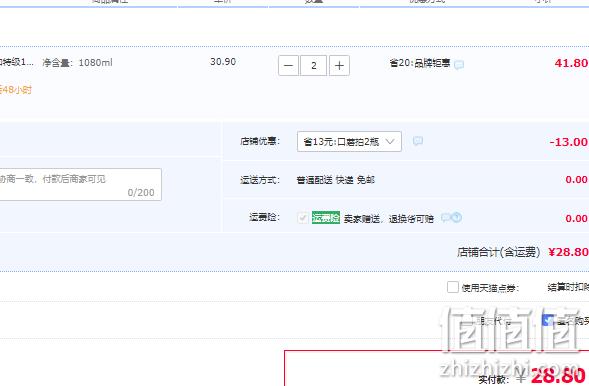Increase quantity with the plus button
This screenshot has width=589, height=386.
pos(339,66)
